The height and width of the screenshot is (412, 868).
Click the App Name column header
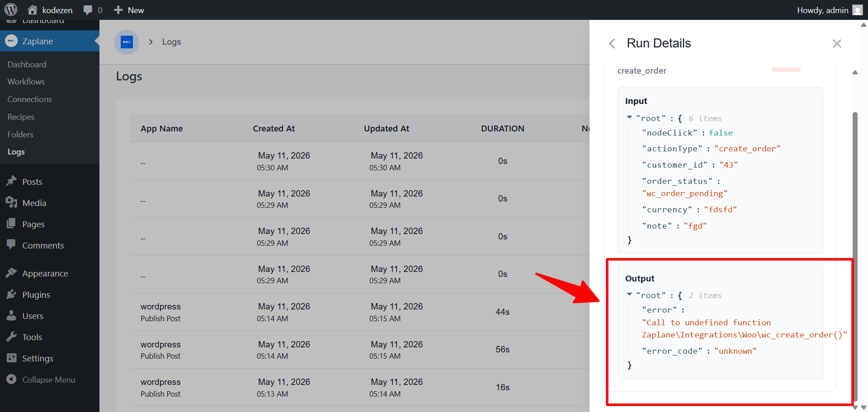click(161, 128)
